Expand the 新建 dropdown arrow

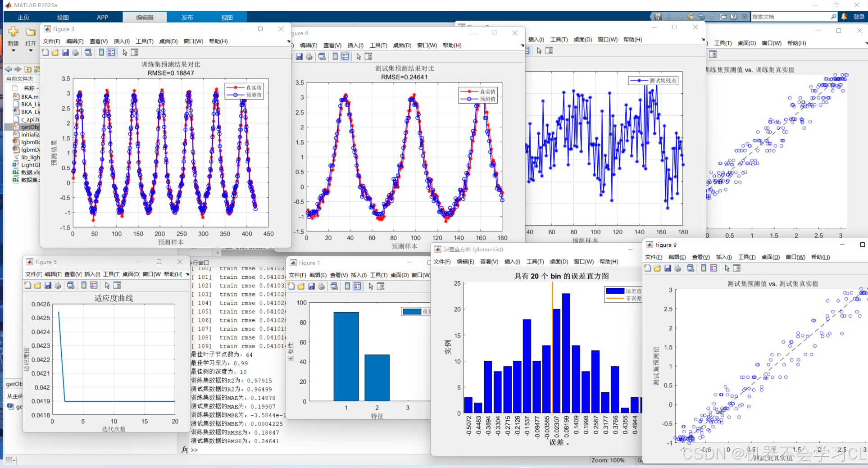click(13, 50)
